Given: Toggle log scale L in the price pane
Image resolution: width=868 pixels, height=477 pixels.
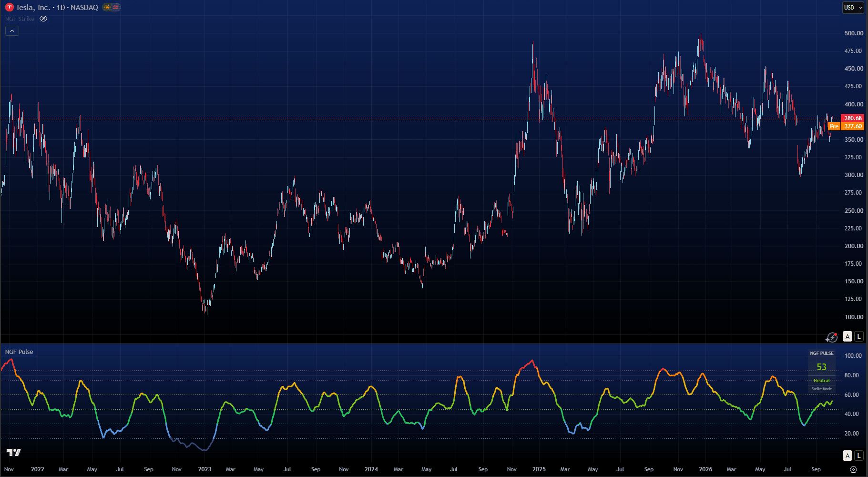Looking at the screenshot, I should (x=859, y=336).
